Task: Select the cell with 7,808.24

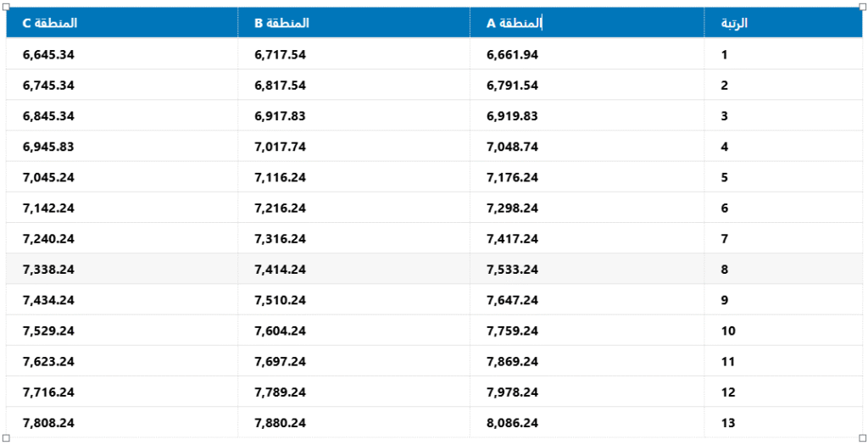Action: tap(48, 423)
